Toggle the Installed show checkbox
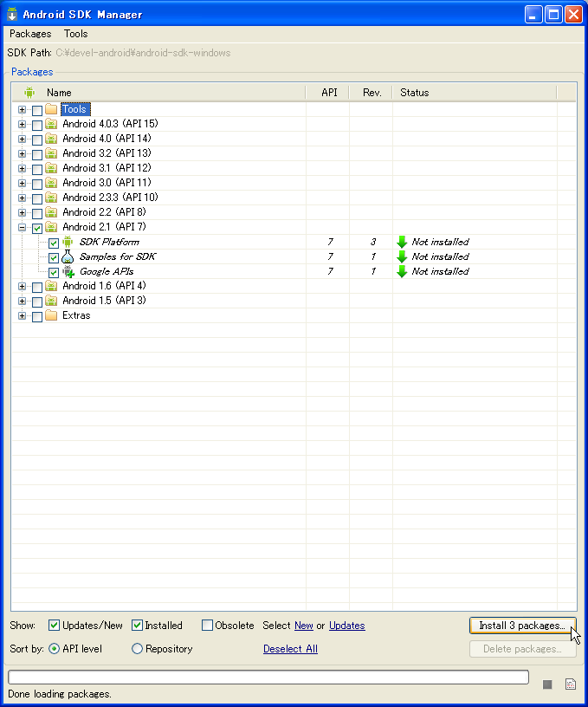 (x=137, y=626)
